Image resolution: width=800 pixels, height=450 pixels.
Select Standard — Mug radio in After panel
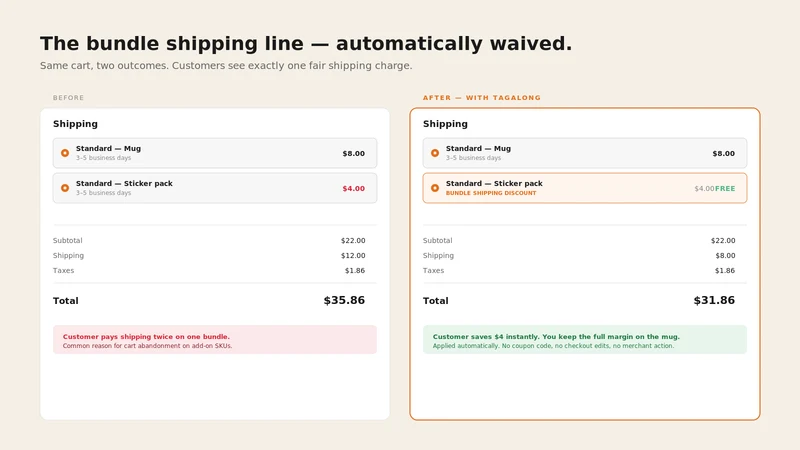click(x=435, y=153)
